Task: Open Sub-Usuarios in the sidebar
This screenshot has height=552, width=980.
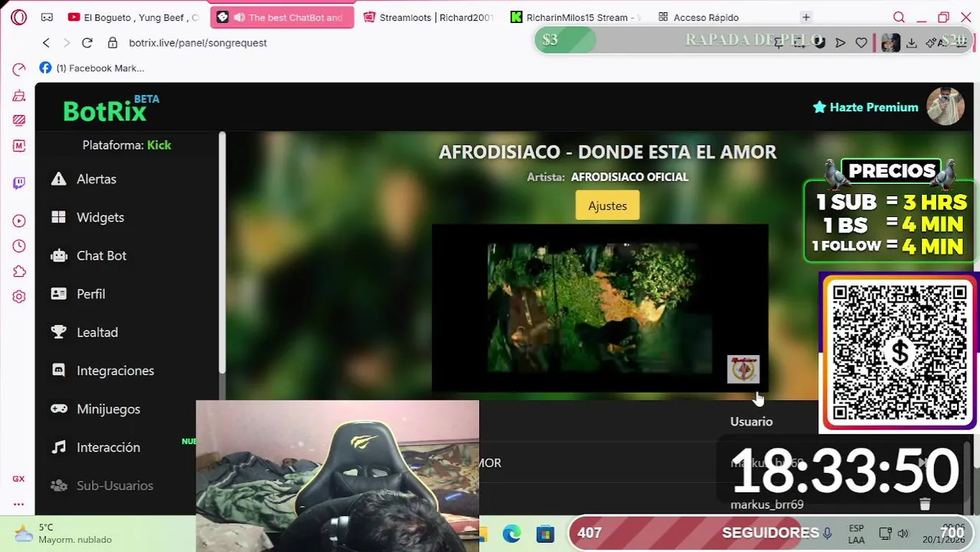Action: pos(115,485)
